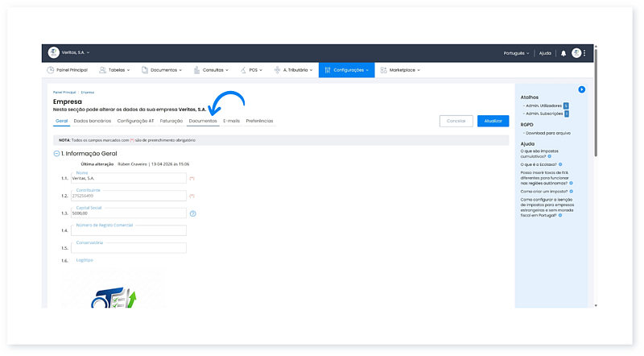Viewport: 644px width, 356px height.
Task: Expand the impostos cumulativos help answer icon
Action: [x=550, y=156]
